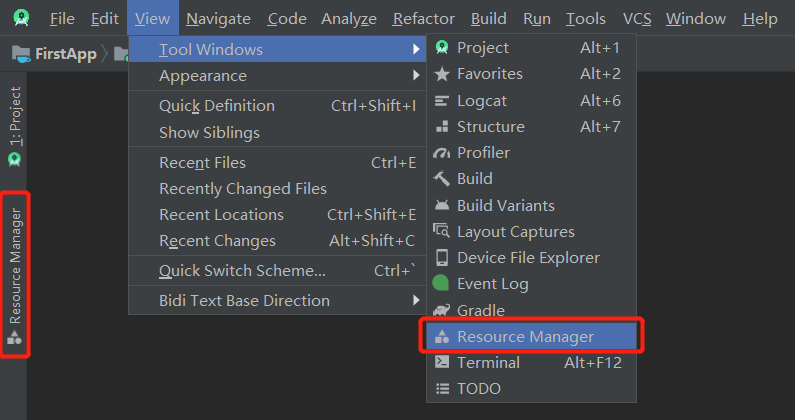
Task: Open the Project tool window entry
Action: coord(531,48)
